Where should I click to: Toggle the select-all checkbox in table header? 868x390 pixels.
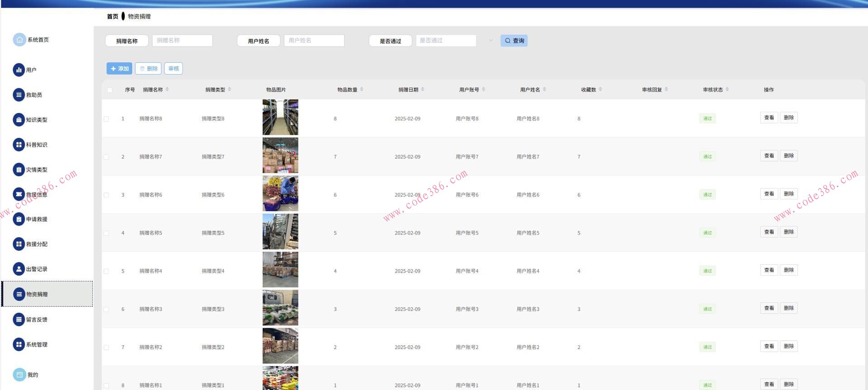(110, 90)
